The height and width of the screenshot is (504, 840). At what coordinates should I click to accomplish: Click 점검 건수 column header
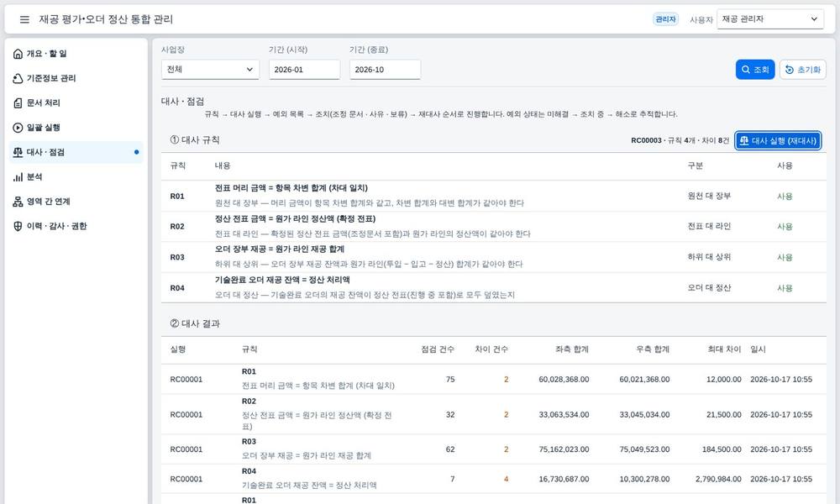pyautogui.click(x=438, y=349)
